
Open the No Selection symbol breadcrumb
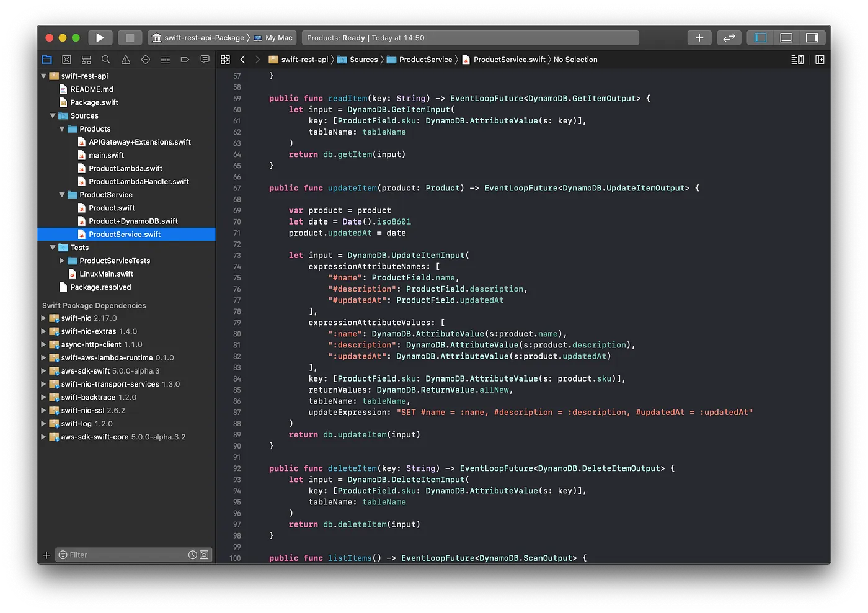[575, 60]
